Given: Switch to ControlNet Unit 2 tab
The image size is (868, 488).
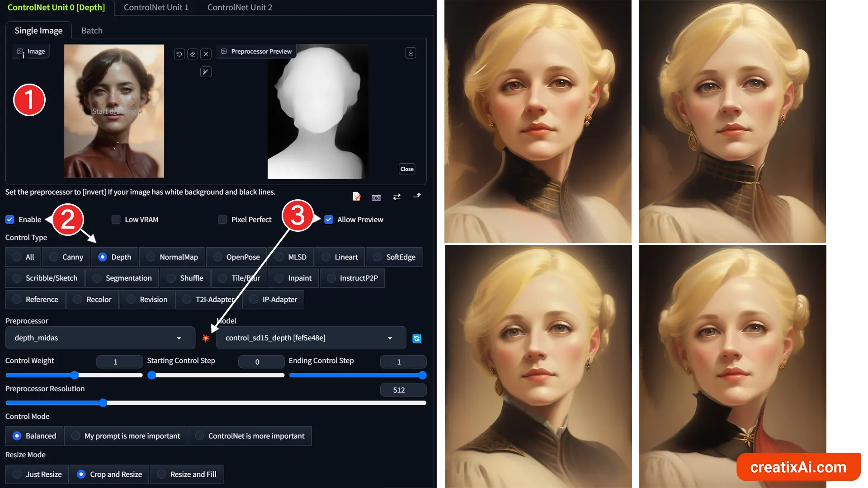Looking at the screenshot, I should pyautogui.click(x=240, y=7).
